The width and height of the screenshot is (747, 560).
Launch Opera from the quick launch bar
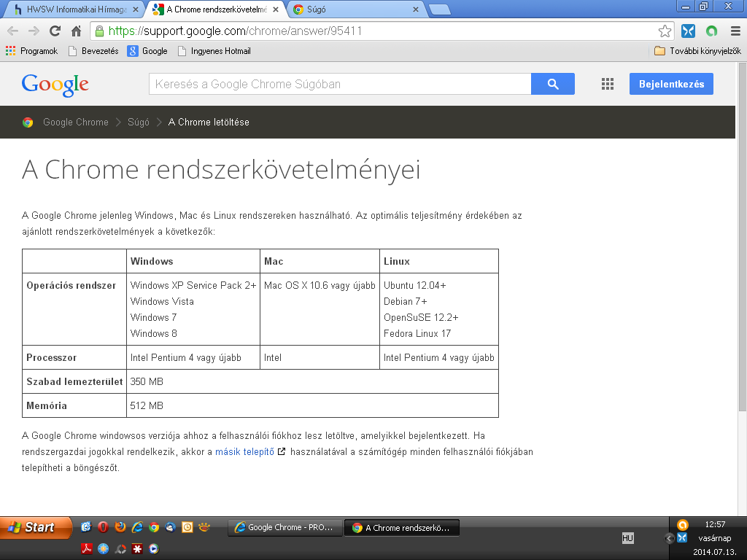click(x=103, y=526)
